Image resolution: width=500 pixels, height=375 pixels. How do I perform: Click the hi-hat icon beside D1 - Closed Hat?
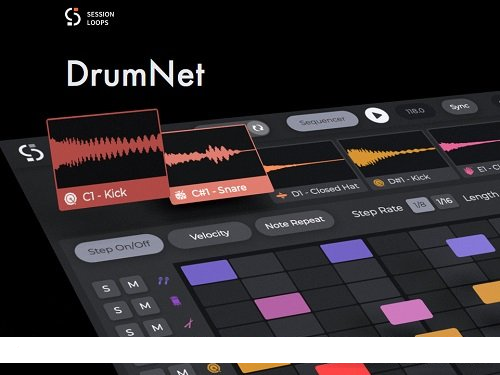(x=282, y=195)
